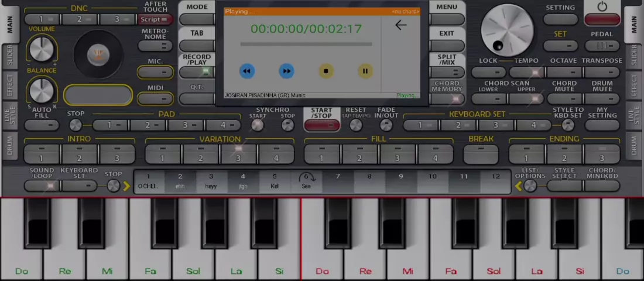Toggle the Drum Mute button
The image size is (644, 281).
tap(602, 99)
